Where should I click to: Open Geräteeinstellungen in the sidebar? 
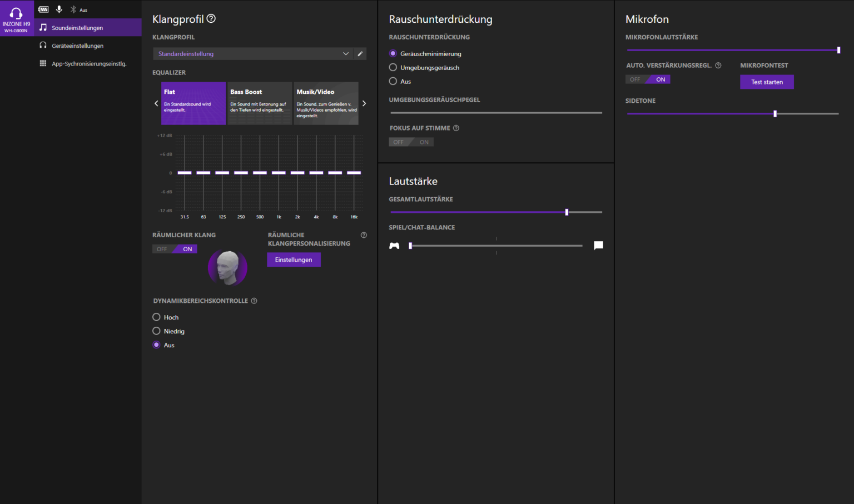(x=77, y=46)
